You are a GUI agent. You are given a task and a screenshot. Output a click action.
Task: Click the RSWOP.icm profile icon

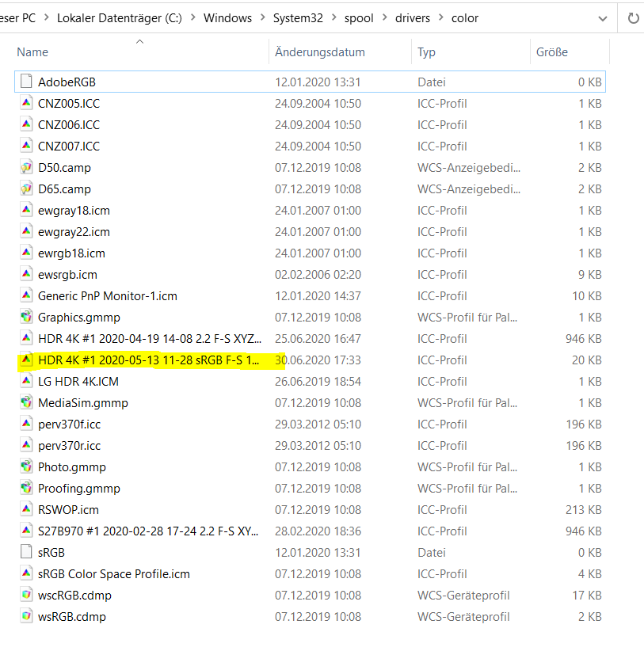25,509
